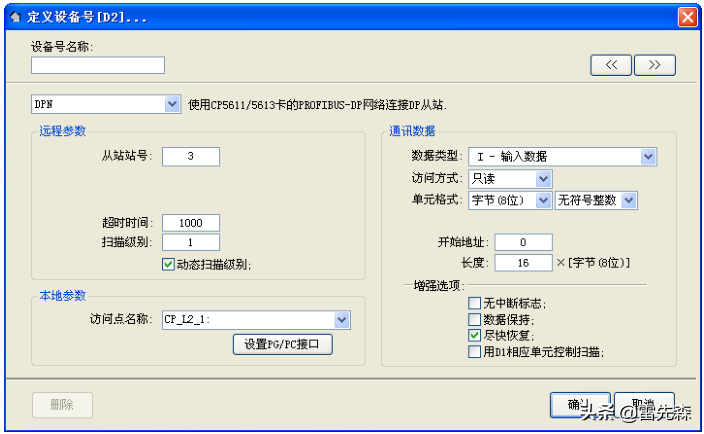The image size is (704, 434).
Task: Expand the 数据类型 dropdown list
Action: pyautogui.click(x=648, y=156)
